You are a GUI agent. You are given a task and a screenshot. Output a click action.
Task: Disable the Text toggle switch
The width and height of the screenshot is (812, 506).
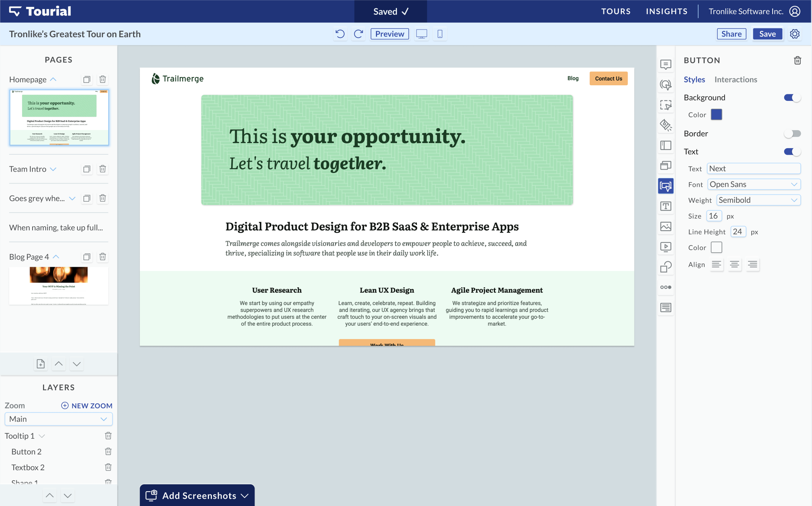click(792, 152)
